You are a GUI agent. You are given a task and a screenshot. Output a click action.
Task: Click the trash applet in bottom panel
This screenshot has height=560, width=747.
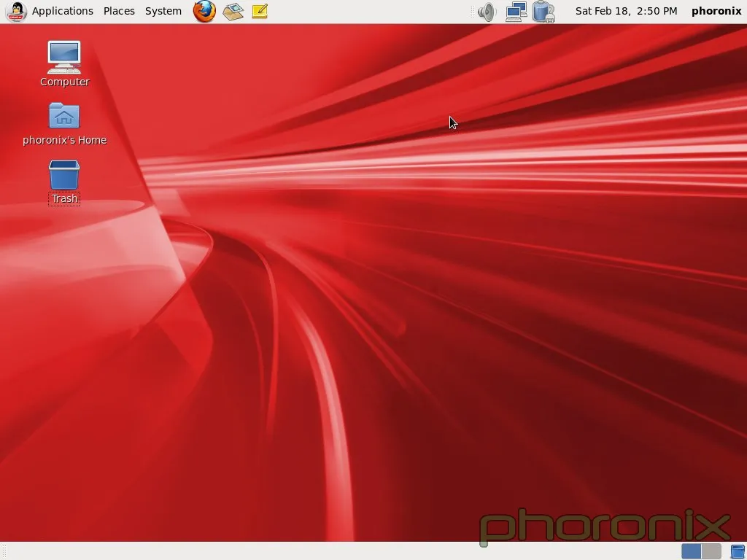coord(738,551)
